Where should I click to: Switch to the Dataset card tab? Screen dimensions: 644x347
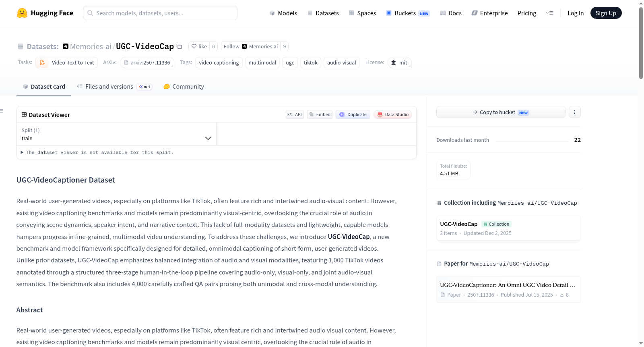tap(44, 87)
